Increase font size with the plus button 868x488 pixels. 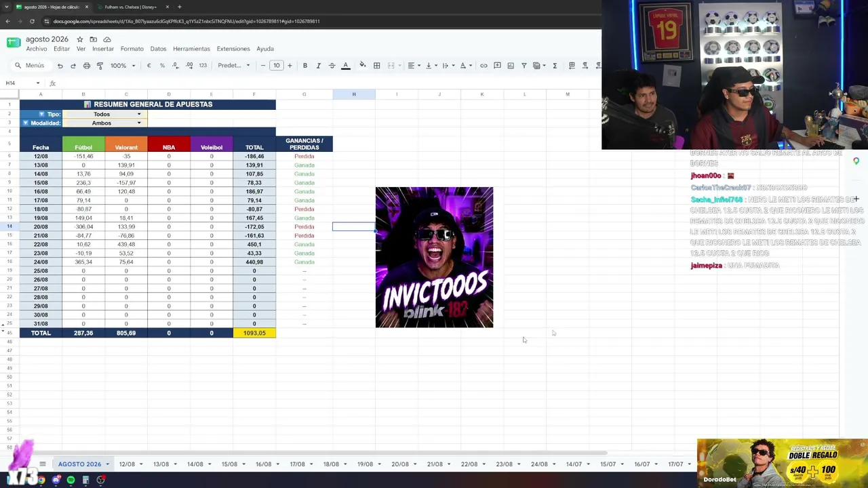pos(290,66)
